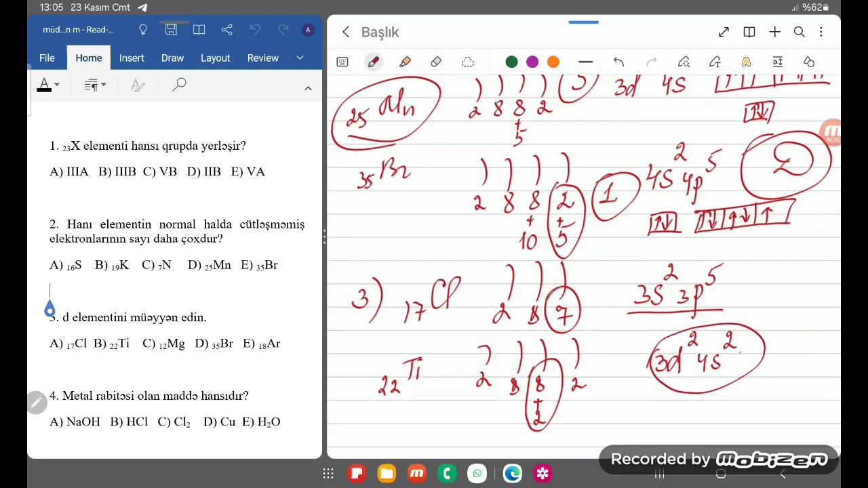This screenshot has height=488, width=868.
Task: Open the shapes tool icon
Action: tap(809, 62)
